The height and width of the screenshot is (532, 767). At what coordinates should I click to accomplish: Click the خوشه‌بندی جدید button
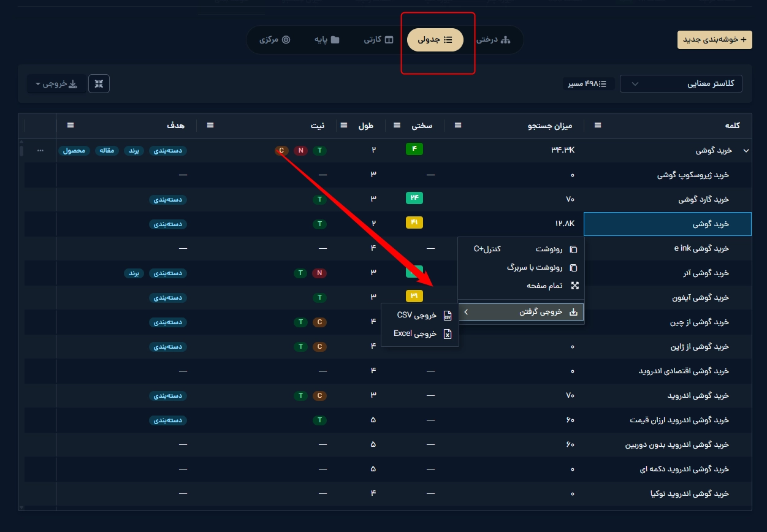(714, 39)
